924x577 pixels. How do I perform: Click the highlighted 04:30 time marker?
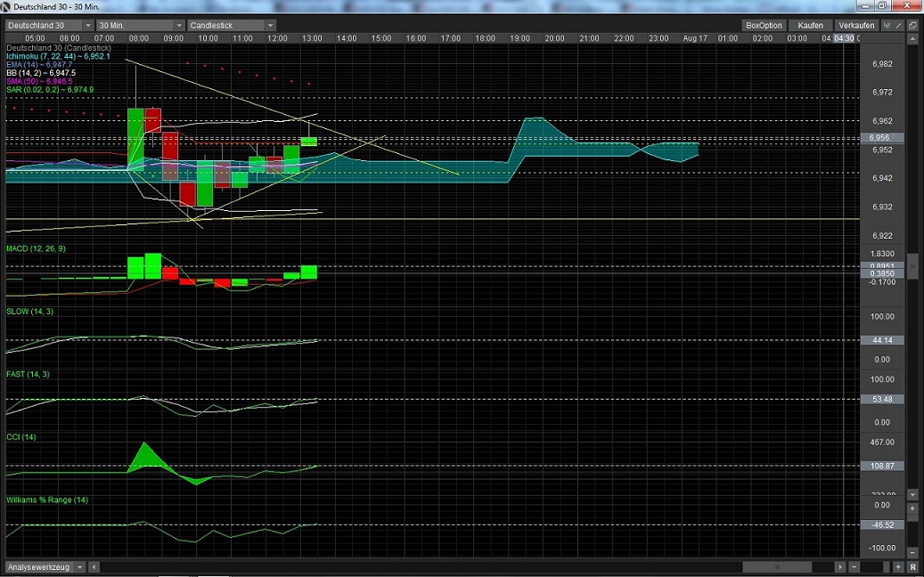click(x=844, y=38)
